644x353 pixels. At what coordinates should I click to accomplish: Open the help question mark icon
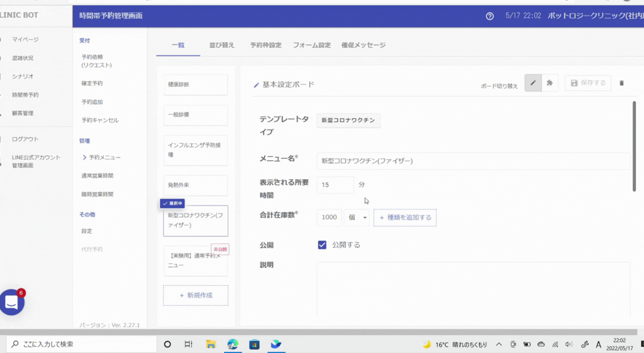tap(490, 16)
